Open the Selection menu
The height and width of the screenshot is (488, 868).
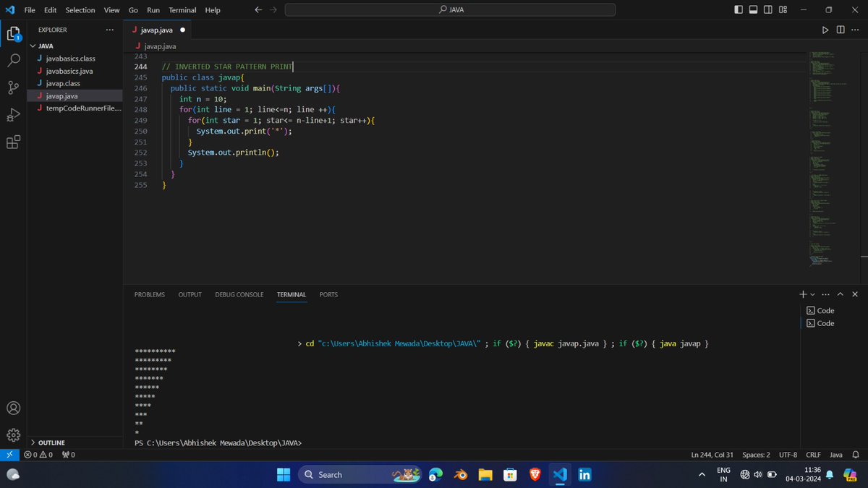tap(80, 10)
